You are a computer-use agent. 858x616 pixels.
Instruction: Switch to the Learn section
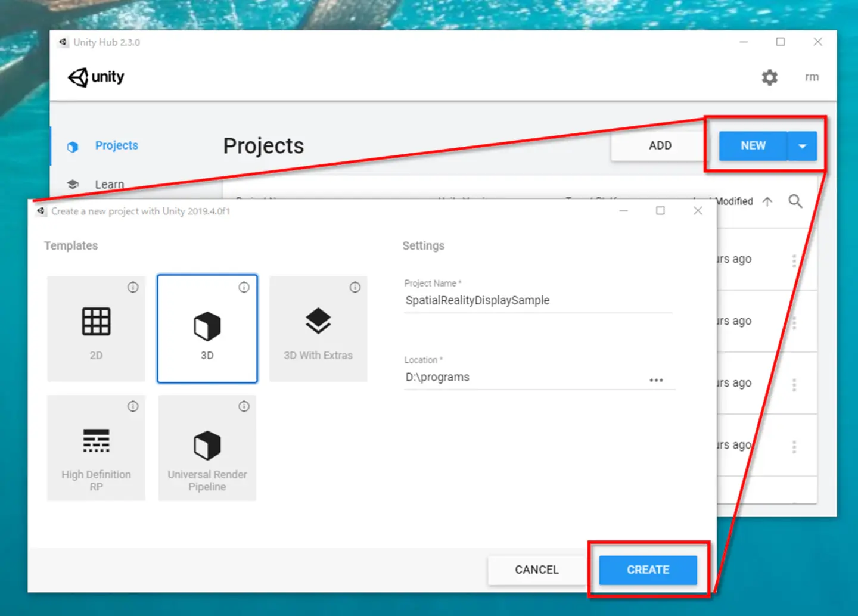(109, 184)
